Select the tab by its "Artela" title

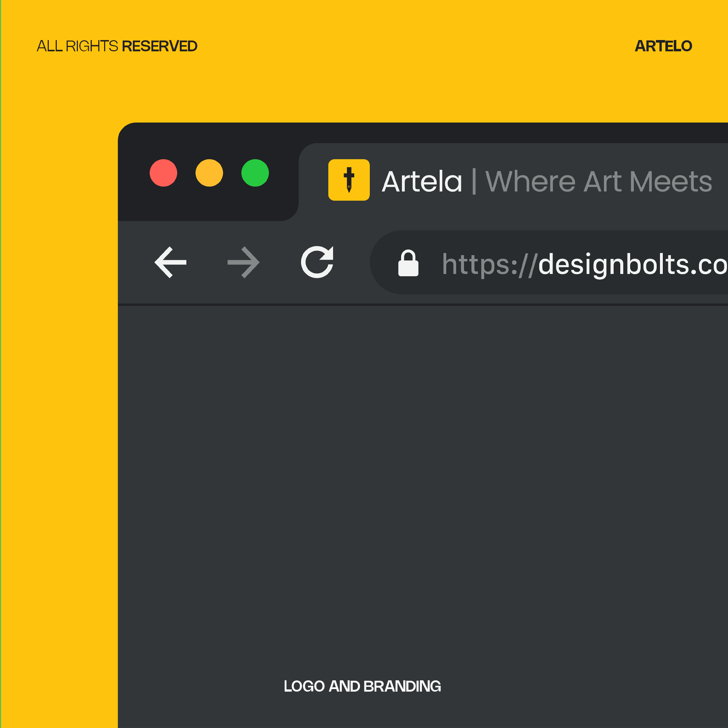(x=422, y=182)
